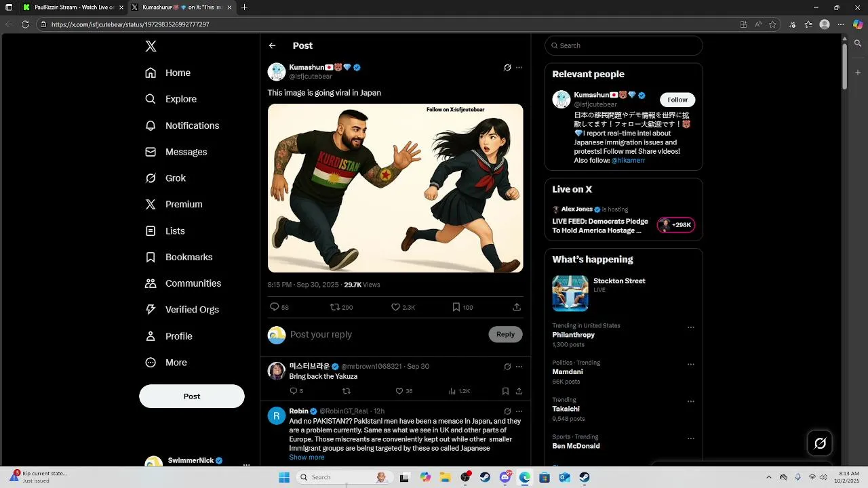Screen dimensions: 868x488
Task: Follow Kumashun in Relevant people
Action: tap(677, 100)
